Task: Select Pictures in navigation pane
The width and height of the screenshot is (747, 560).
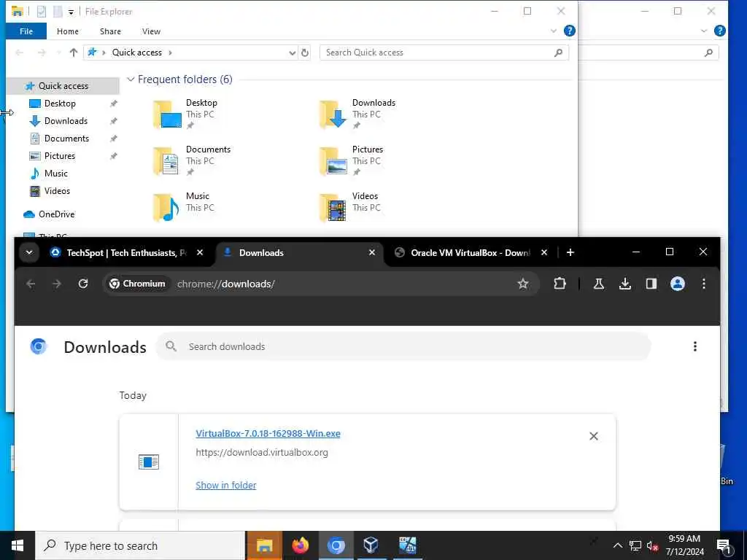Action: pos(60,156)
